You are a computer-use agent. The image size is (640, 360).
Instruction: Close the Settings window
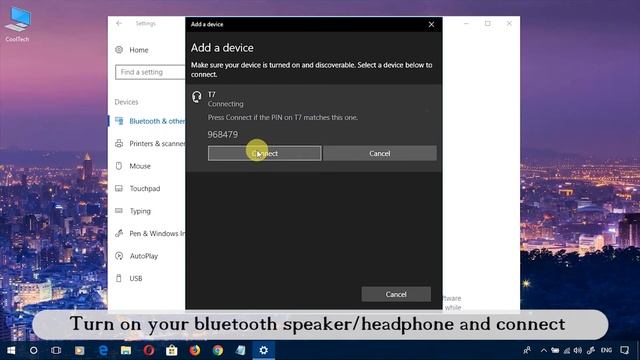pos(509,24)
